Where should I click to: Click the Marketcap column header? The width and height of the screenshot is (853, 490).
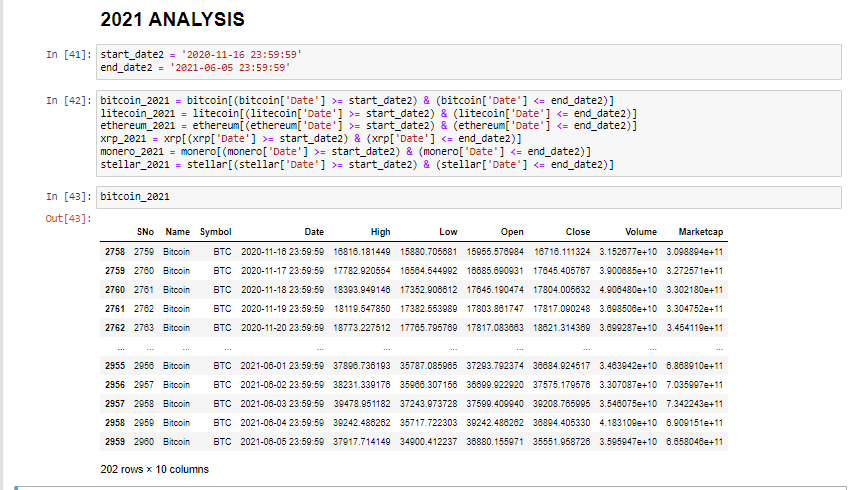click(701, 232)
